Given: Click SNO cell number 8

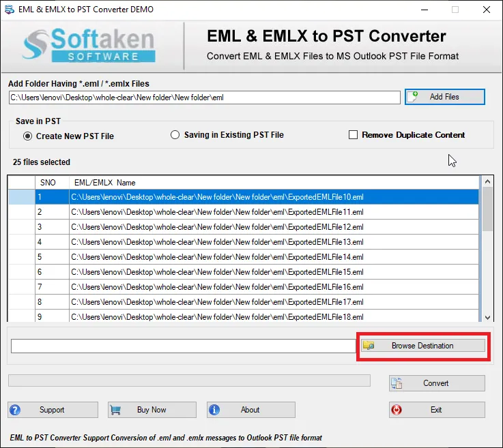Looking at the screenshot, I should pos(52,302).
